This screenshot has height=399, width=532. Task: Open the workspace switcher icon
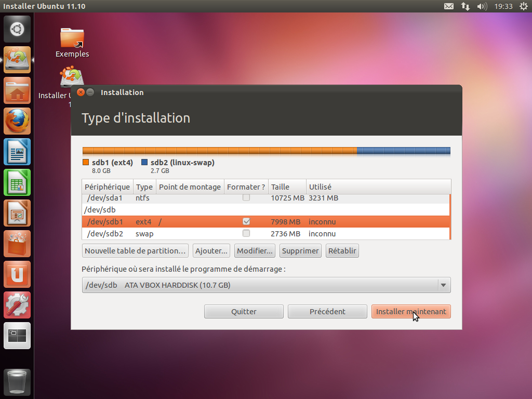click(x=17, y=336)
